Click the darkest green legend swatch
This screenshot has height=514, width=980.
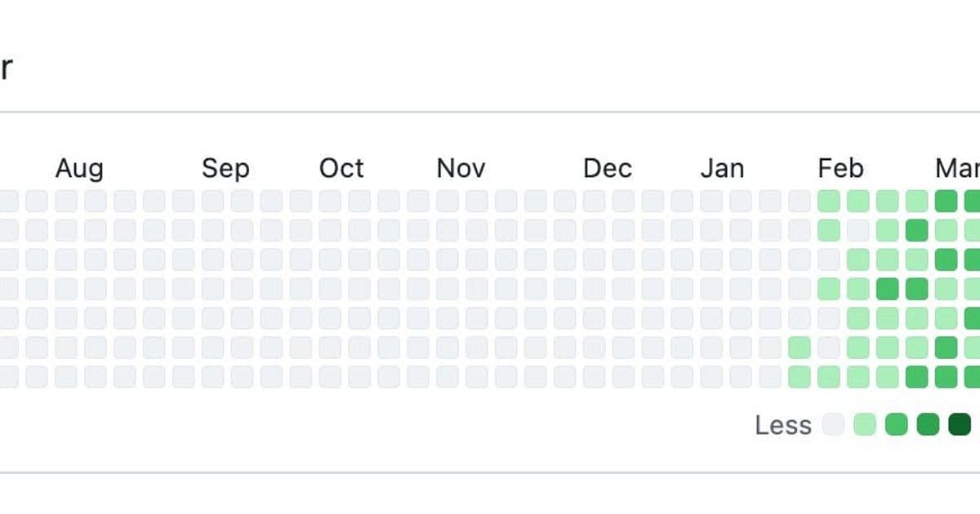pyautogui.click(x=960, y=425)
